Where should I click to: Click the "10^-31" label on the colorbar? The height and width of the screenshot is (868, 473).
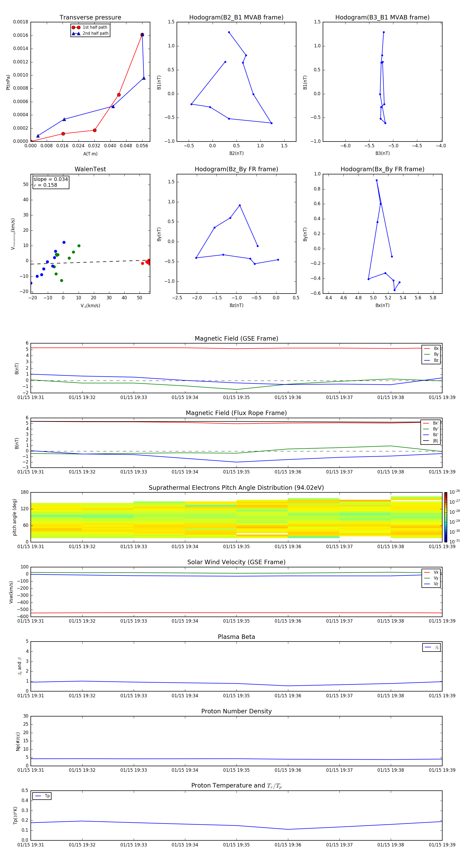point(455,542)
